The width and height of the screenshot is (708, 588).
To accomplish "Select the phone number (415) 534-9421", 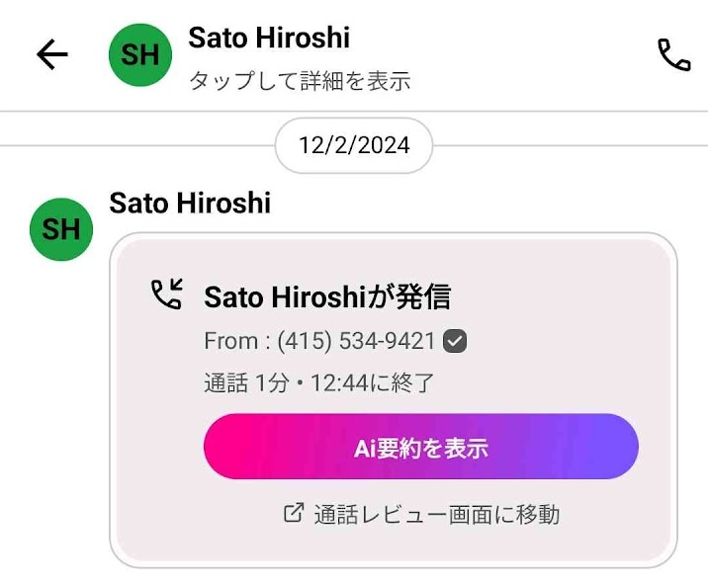I will [356, 341].
